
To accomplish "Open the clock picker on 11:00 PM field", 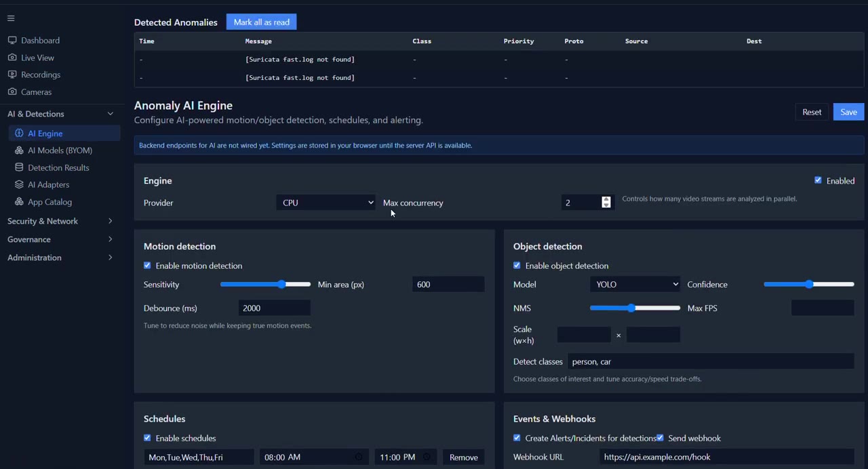I will tap(427, 457).
